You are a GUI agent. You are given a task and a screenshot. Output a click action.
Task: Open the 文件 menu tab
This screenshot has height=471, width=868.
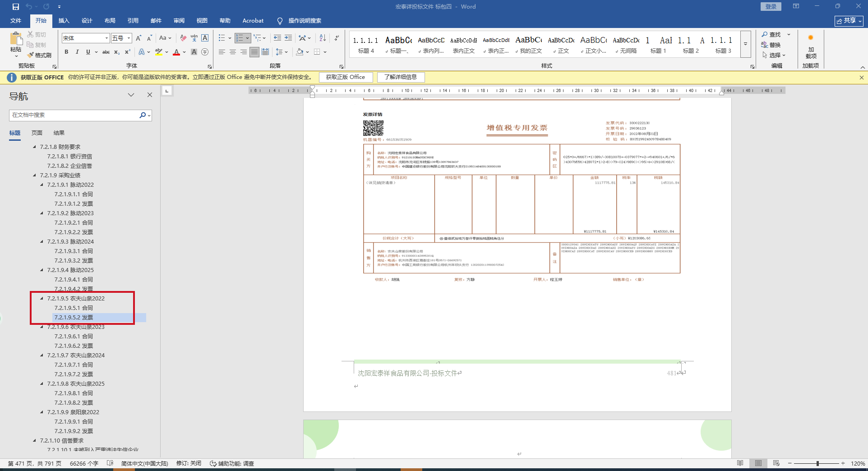coord(16,21)
